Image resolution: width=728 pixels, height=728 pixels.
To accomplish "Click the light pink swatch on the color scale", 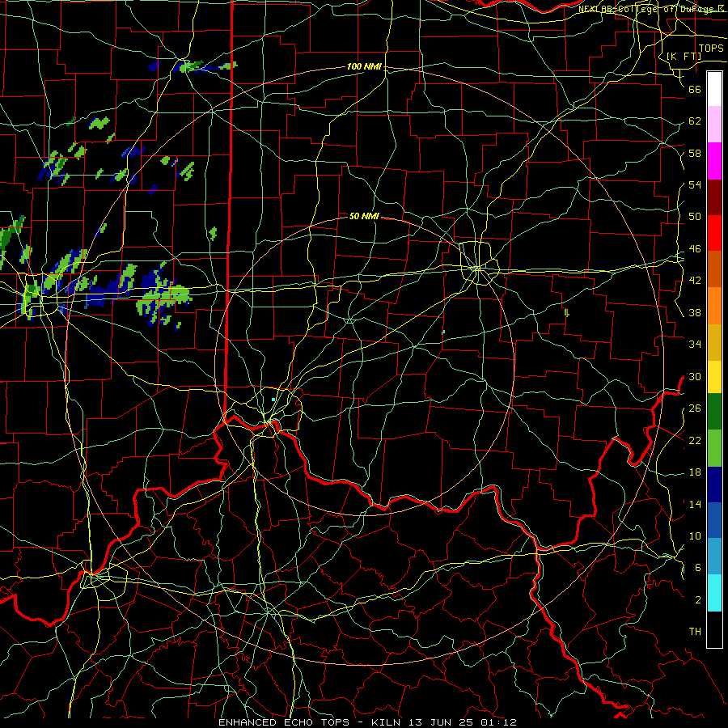I will [714, 125].
